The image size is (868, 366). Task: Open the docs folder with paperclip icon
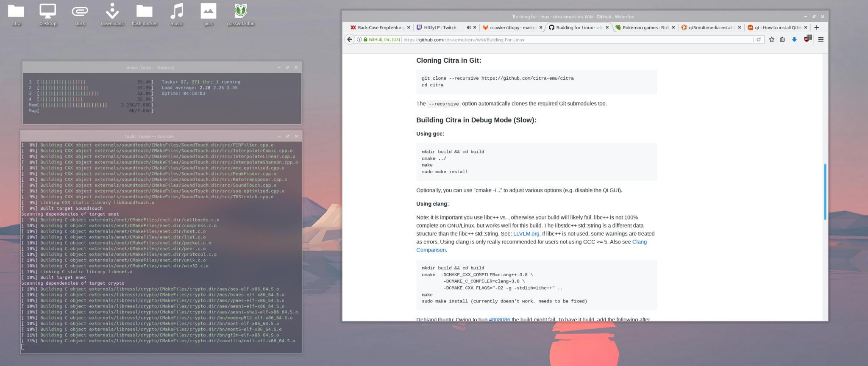(80, 14)
